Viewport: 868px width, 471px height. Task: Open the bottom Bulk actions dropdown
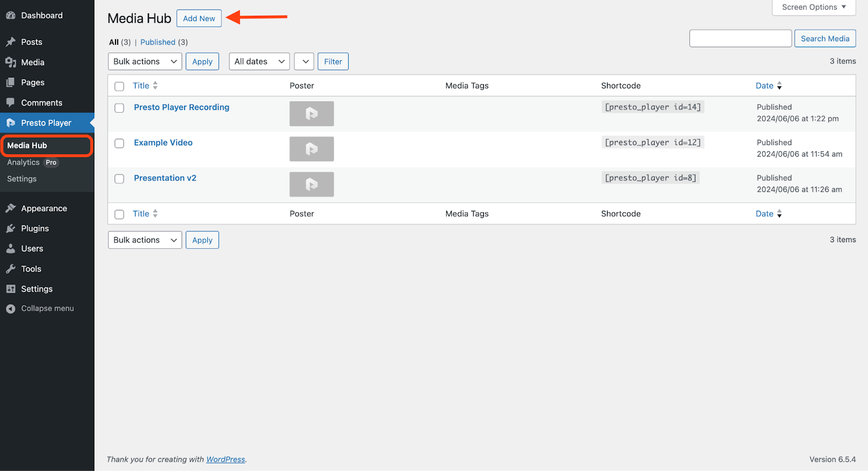click(145, 240)
